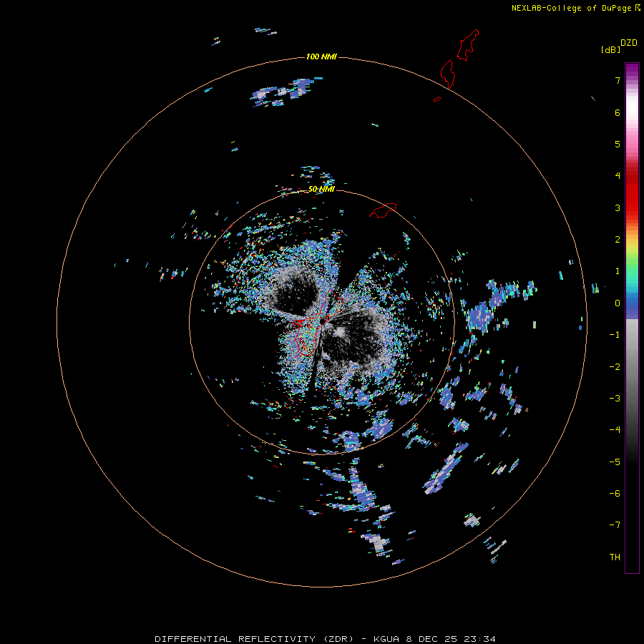Click the radar site center dot

(x=323, y=320)
